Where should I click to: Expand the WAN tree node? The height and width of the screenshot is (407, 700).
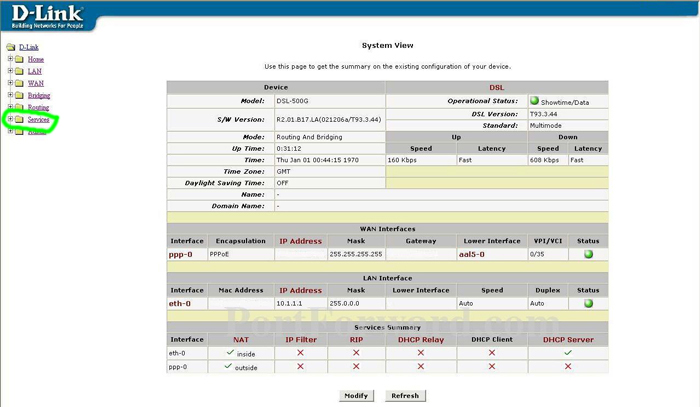click(10, 83)
